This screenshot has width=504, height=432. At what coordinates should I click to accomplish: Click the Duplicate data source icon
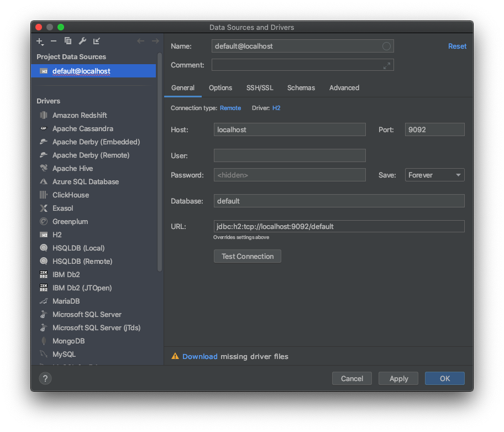(68, 41)
